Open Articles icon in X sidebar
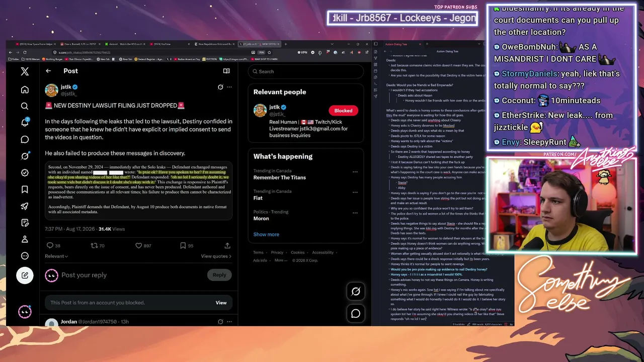The width and height of the screenshot is (644, 362). click(x=25, y=223)
